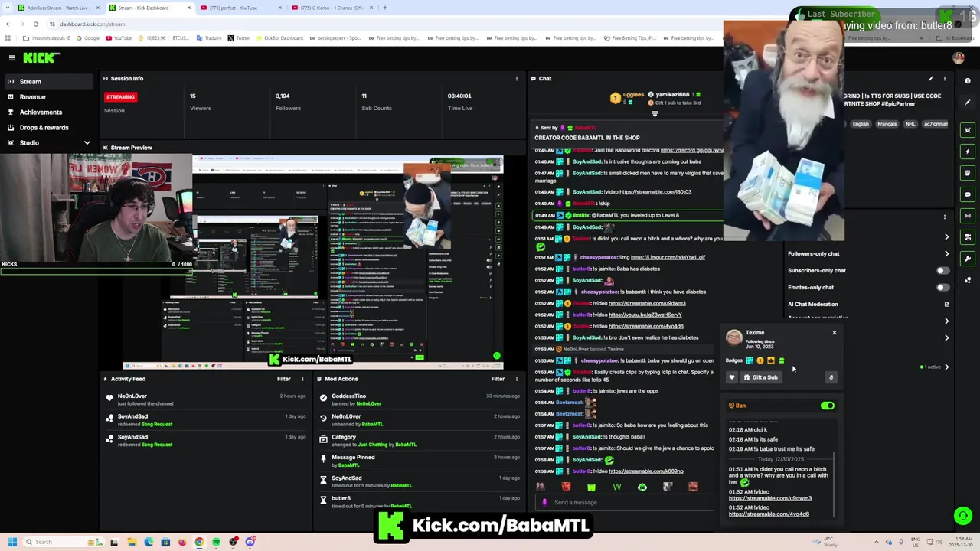Edit stream title with pencil icon
This screenshot has height=551, width=980.
pos(931,78)
